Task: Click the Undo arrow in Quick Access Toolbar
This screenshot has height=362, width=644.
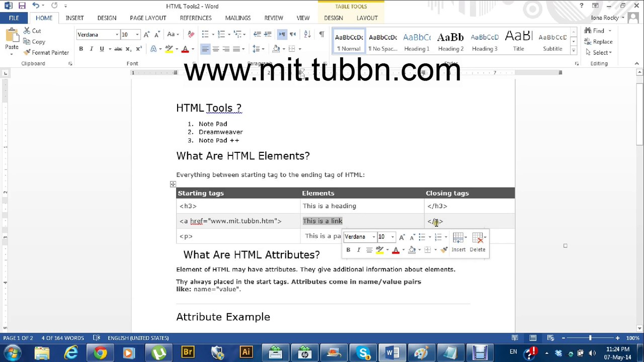Action: (36, 6)
